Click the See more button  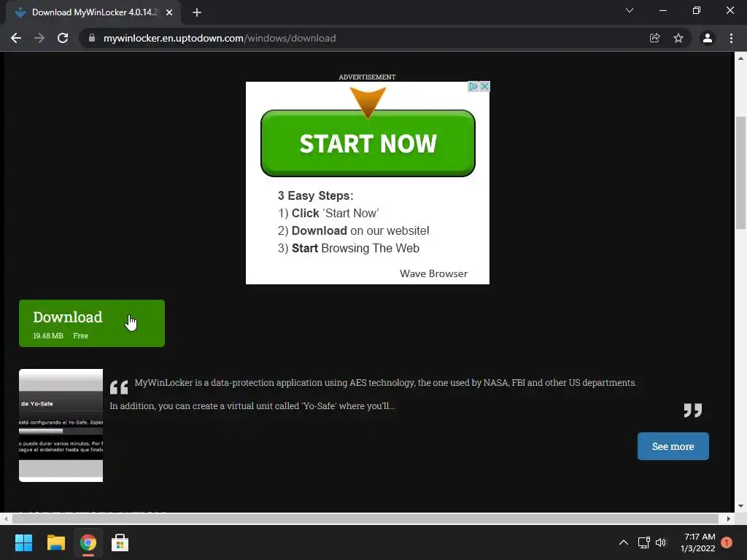pyautogui.click(x=673, y=446)
